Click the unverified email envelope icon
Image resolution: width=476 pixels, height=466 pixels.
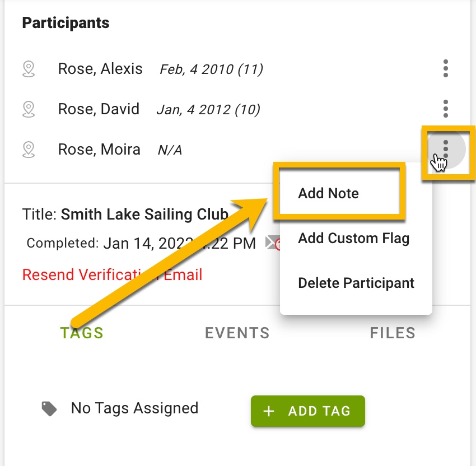point(273,243)
